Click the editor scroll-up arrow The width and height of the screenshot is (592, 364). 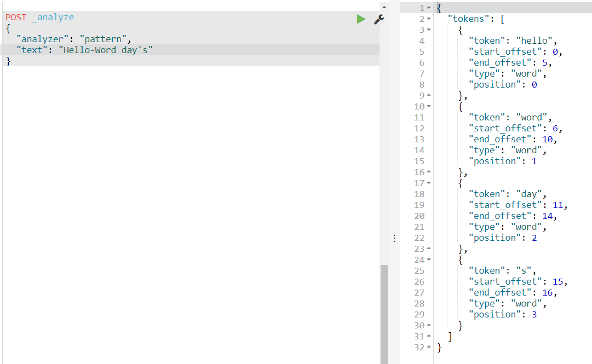(384, 7)
